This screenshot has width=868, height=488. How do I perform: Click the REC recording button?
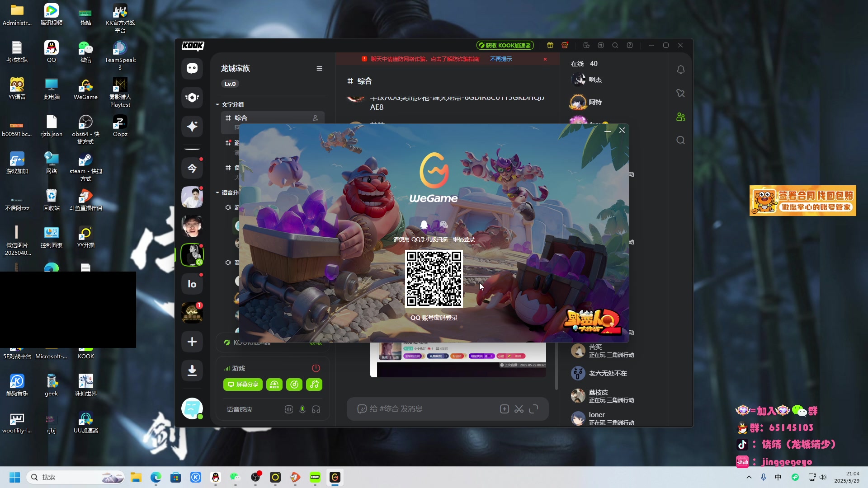pyautogui.click(x=274, y=385)
